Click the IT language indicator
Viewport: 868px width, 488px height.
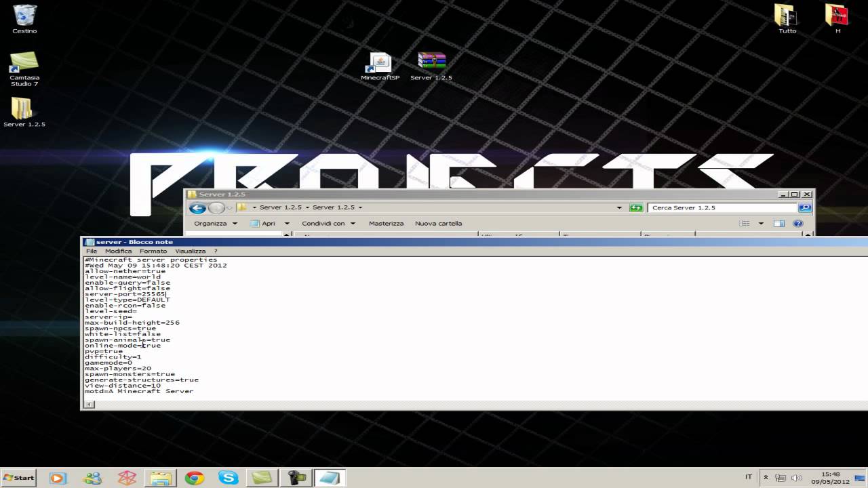[749, 477]
